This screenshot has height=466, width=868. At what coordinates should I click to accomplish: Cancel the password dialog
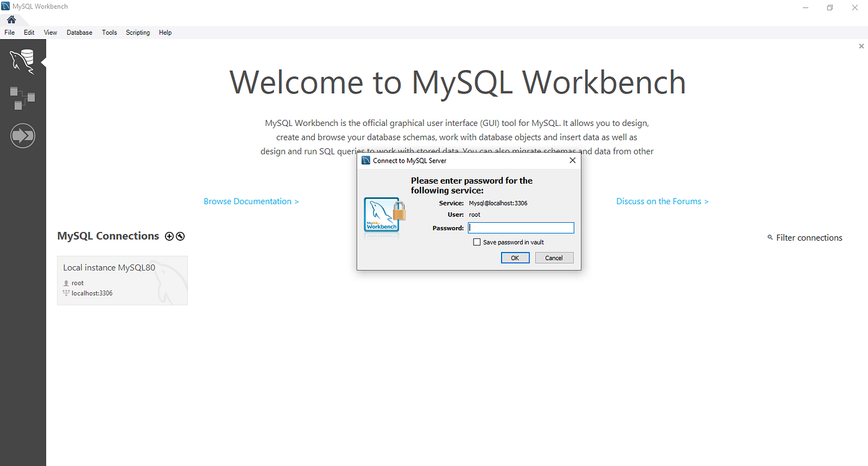coord(554,258)
